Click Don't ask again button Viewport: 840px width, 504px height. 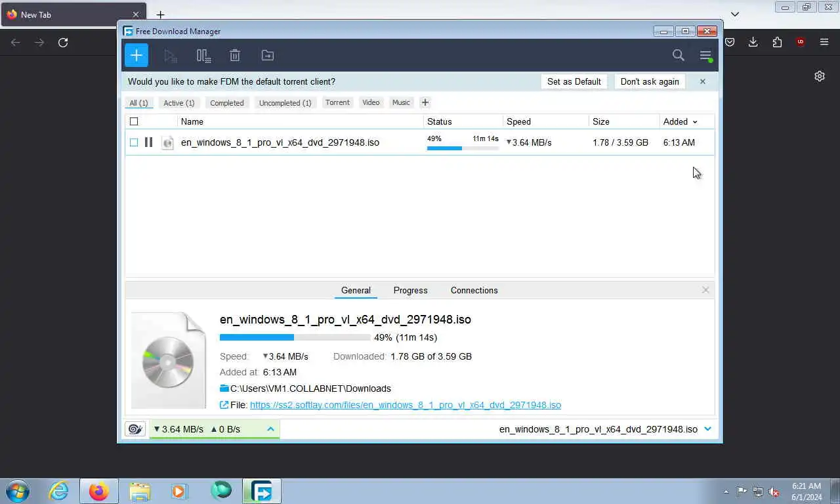coord(650,81)
